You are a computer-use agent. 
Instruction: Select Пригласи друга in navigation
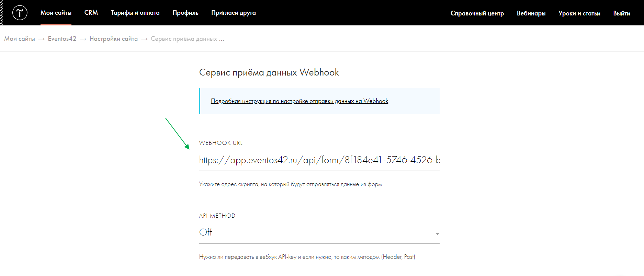[x=234, y=13]
